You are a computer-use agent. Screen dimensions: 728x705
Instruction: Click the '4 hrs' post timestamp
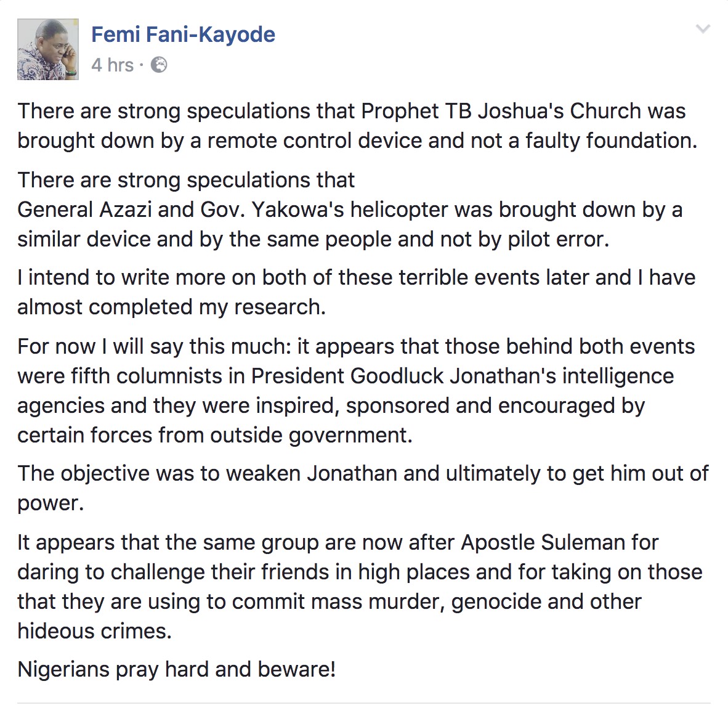click(x=112, y=65)
